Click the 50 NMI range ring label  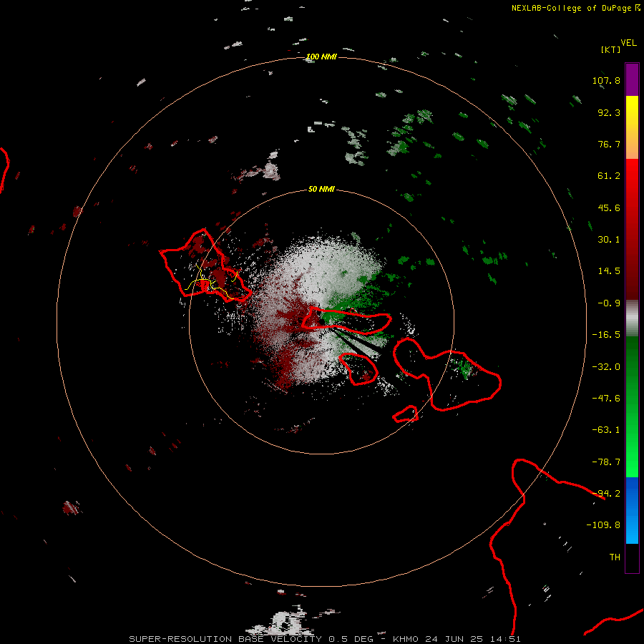point(321,189)
